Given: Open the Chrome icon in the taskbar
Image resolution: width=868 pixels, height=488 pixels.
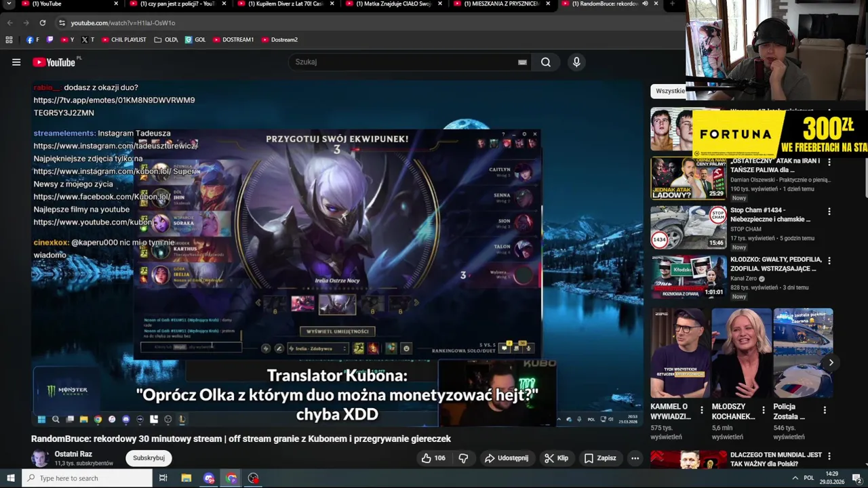Looking at the screenshot, I should coord(231,479).
